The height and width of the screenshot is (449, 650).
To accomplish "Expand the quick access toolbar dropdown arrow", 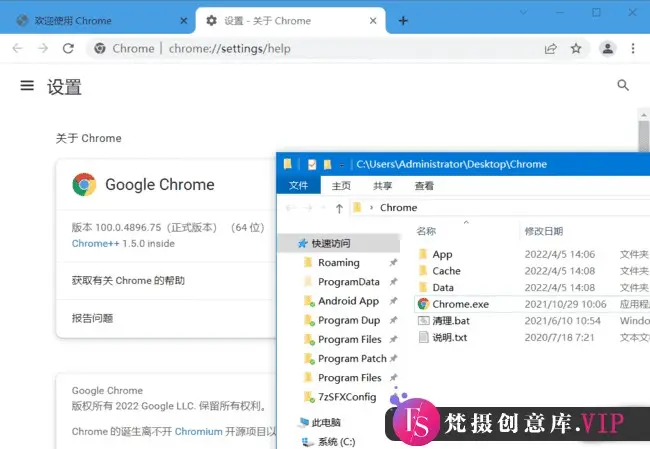I will click(x=342, y=165).
